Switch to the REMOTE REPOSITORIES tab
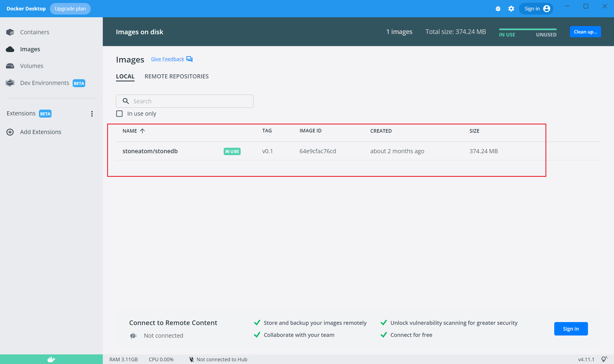 tap(177, 76)
